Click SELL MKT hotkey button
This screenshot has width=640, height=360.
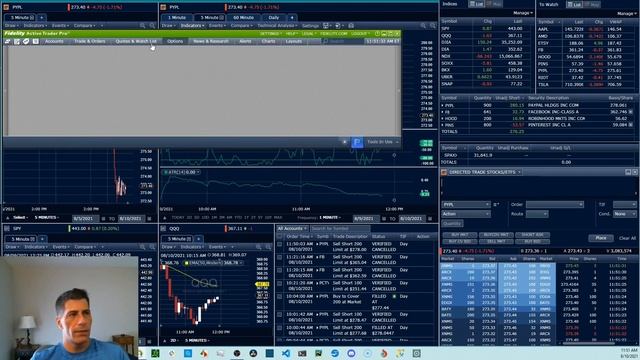point(496,241)
